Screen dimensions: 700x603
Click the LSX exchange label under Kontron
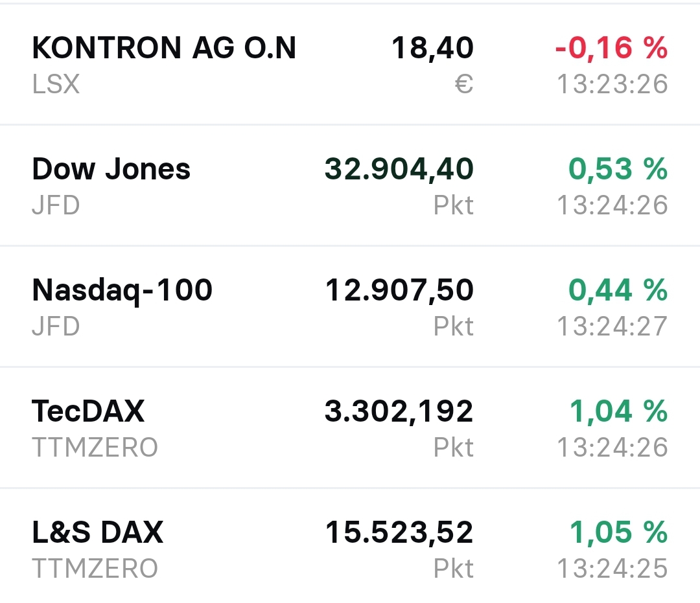click(56, 84)
